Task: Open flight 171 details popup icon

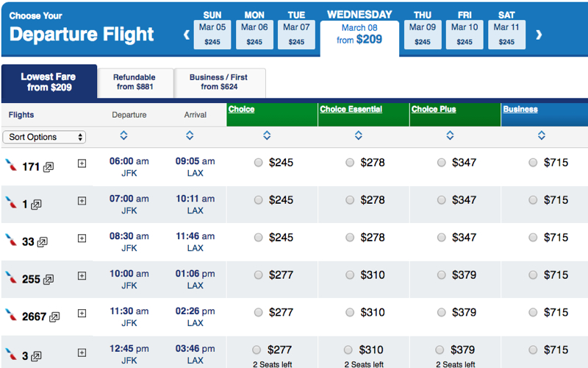Action: tap(49, 167)
